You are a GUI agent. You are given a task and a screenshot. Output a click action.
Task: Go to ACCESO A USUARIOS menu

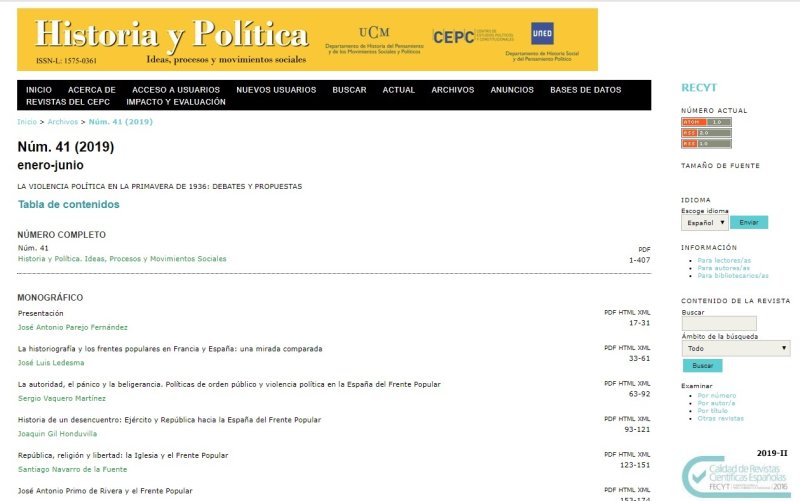click(x=175, y=90)
